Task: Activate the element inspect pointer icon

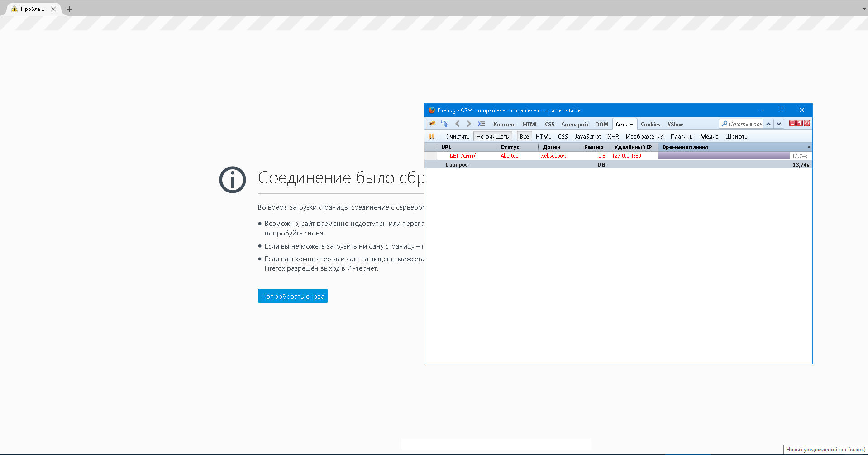Action: tap(445, 124)
